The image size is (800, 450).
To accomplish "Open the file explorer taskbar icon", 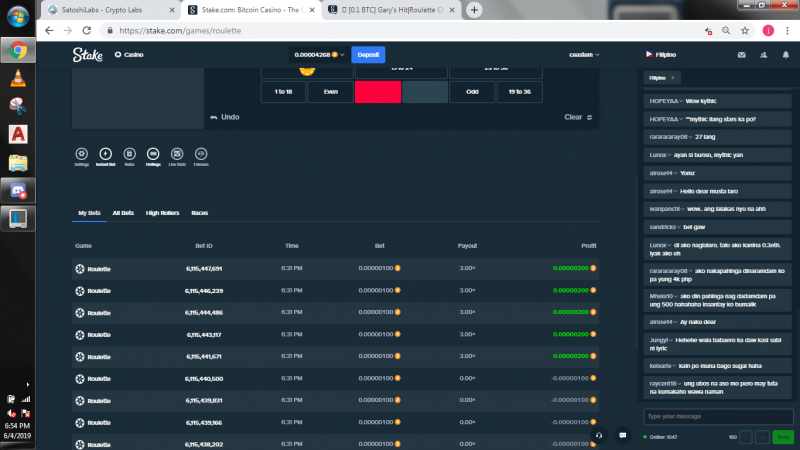I will [18, 163].
